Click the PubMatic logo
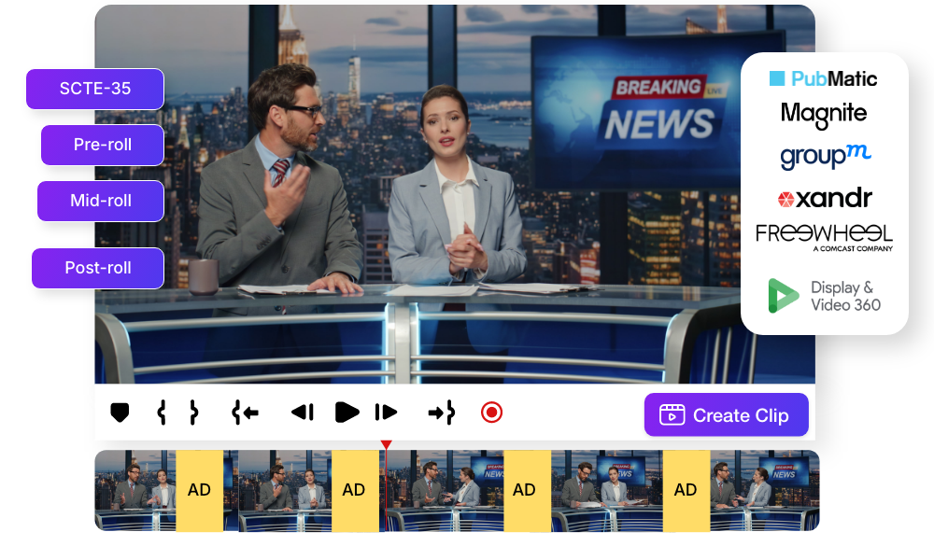934x560 pixels. click(824, 78)
